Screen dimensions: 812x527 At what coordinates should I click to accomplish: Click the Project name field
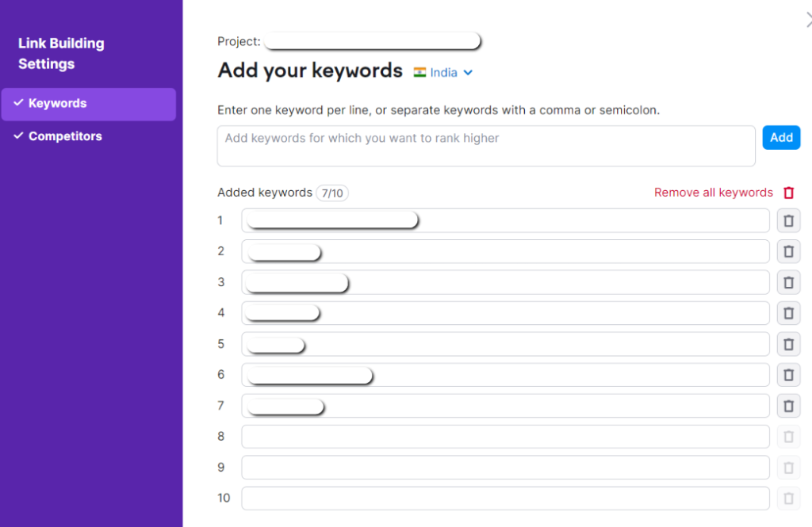373,40
